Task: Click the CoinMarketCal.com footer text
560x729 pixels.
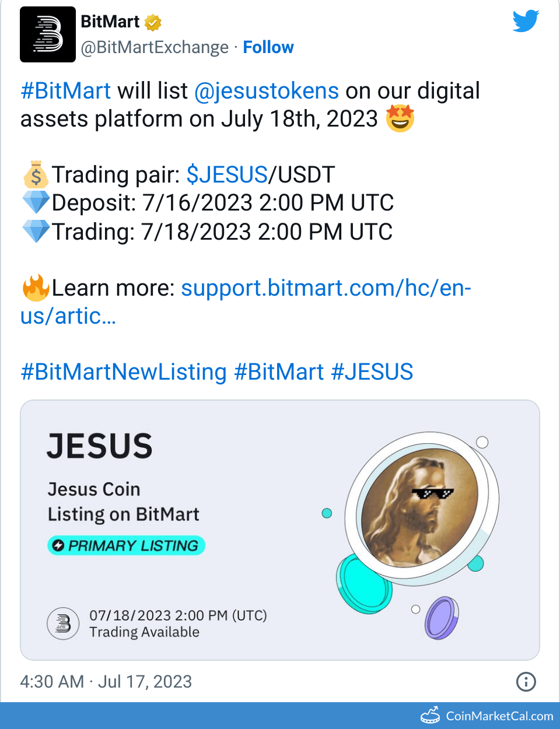Action: (499, 716)
